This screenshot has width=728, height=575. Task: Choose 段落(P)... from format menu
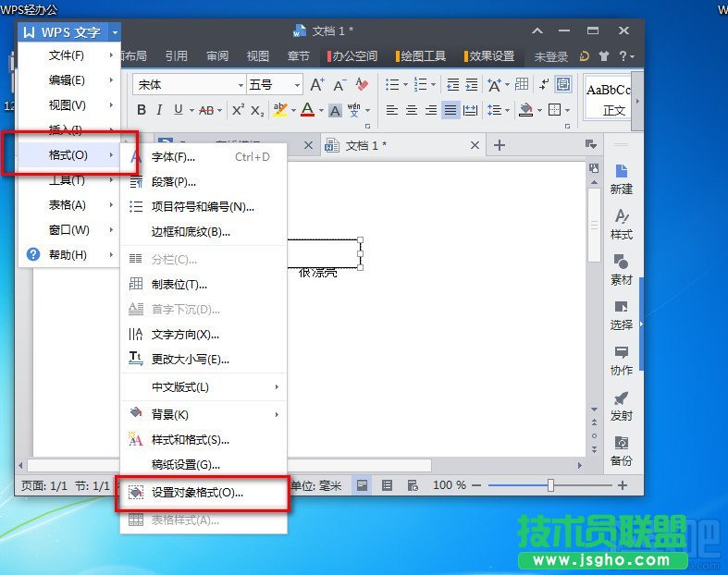point(204,182)
